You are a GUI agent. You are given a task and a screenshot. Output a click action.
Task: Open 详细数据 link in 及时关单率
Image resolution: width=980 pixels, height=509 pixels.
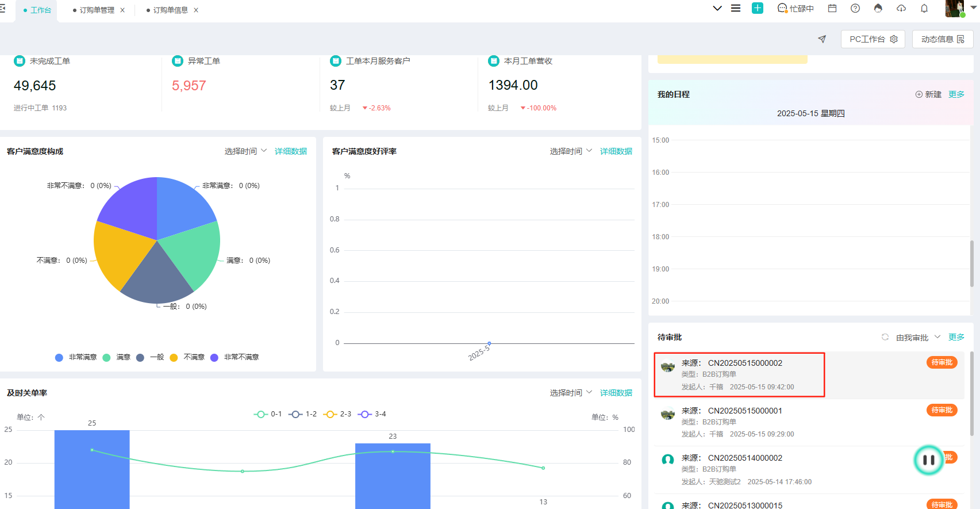pyautogui.click(x=616, y=393)
